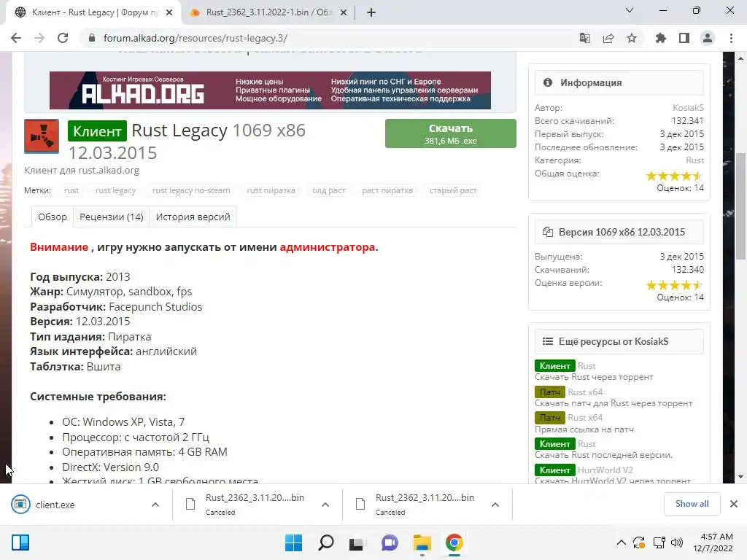
Task: Click the address bar URL
Action: 196,38
